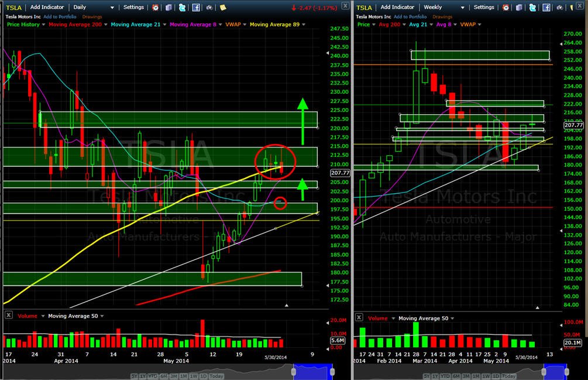The width and height of the screenshot is (588, 380).
Task: Share Daily chart via Facebook icon
Action: pyautogui.click(x=196, y=7)
